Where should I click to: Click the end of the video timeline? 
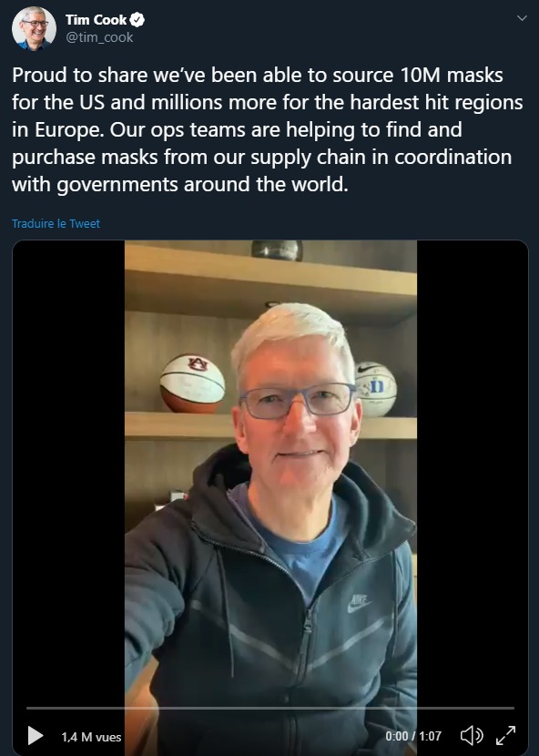[513, 708]
